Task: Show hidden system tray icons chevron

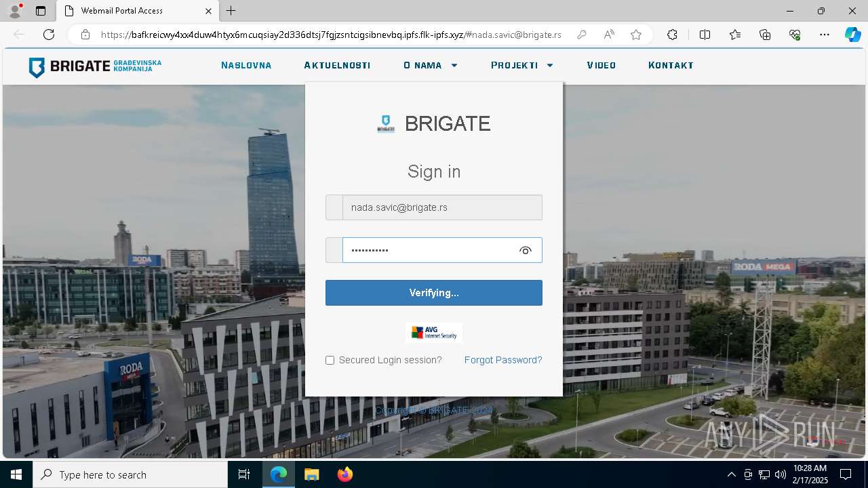Action: click(x=731, y=474)
